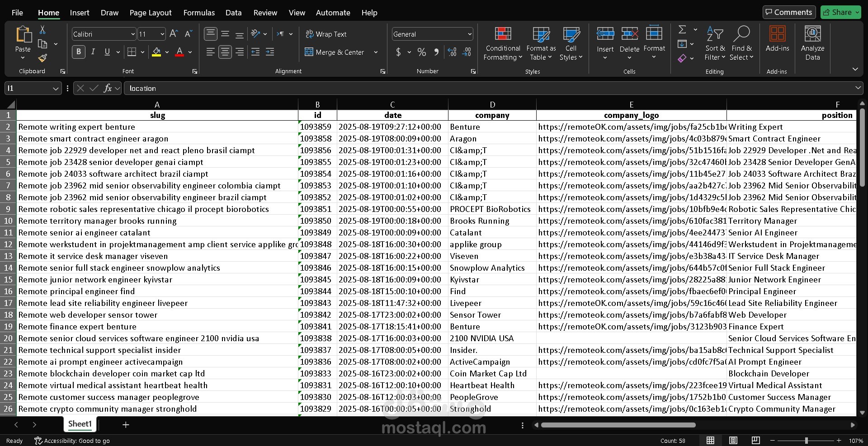This screenshot has height=446, width=868.
Task: Click the Insert Function fx icon
Action: [x=108, y=88]
